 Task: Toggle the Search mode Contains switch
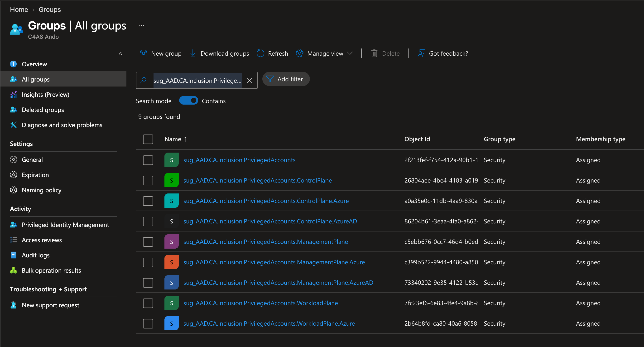point(188,101)
